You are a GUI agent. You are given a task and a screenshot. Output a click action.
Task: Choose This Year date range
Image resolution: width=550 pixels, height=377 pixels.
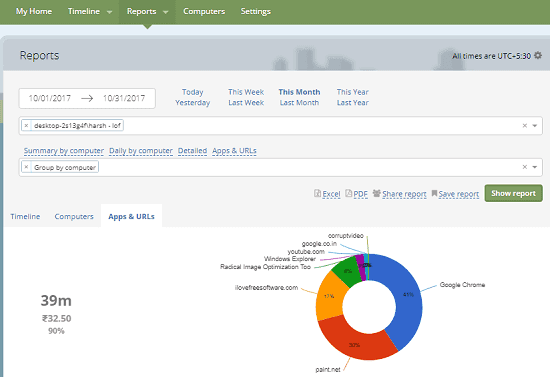pyautogui.click(x=353, y=92)
